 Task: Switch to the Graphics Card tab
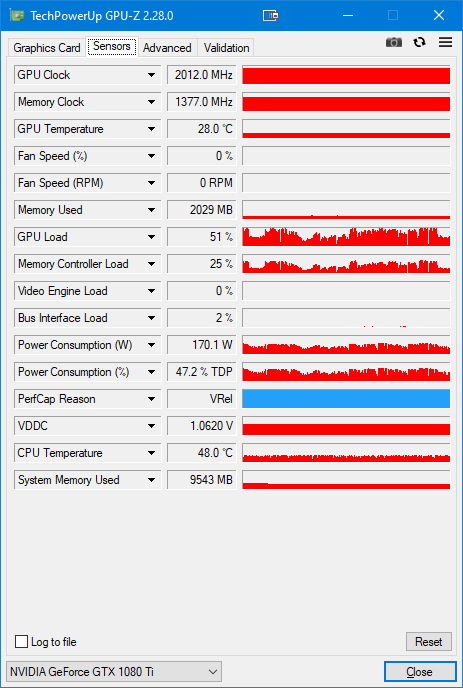[x=47, y=48]
